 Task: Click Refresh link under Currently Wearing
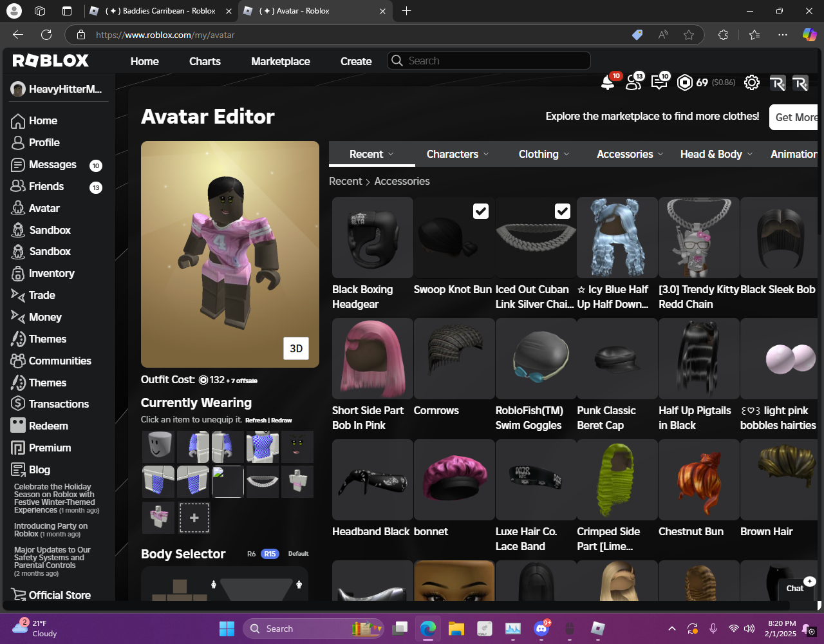(x=256, y=421)
